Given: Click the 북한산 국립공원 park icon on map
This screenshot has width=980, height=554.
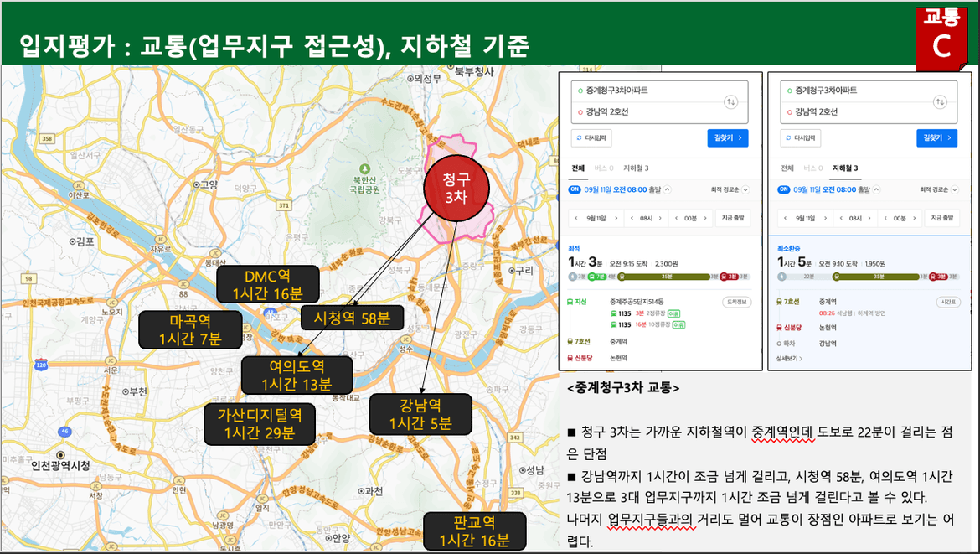Looking at the screenshot, I should [365, 168].
